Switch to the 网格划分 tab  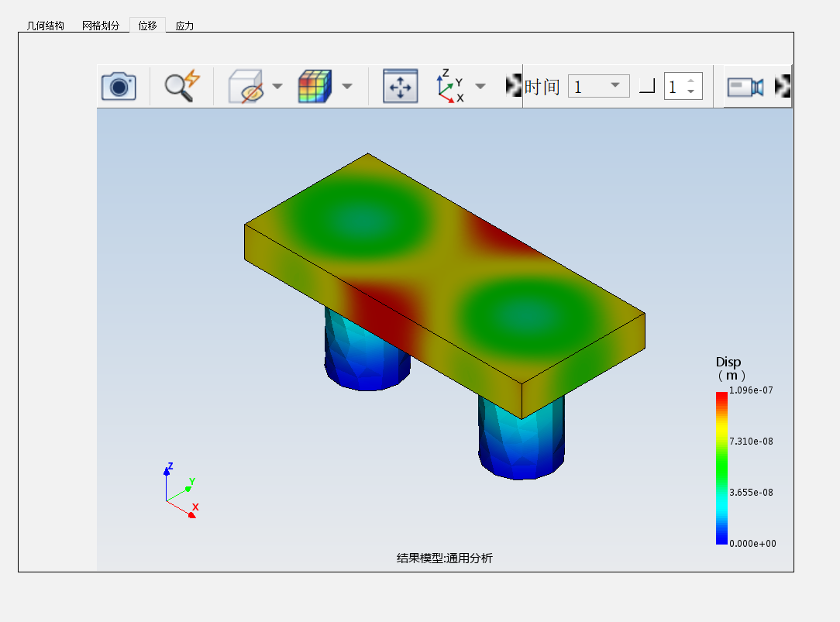click(101, 26)
